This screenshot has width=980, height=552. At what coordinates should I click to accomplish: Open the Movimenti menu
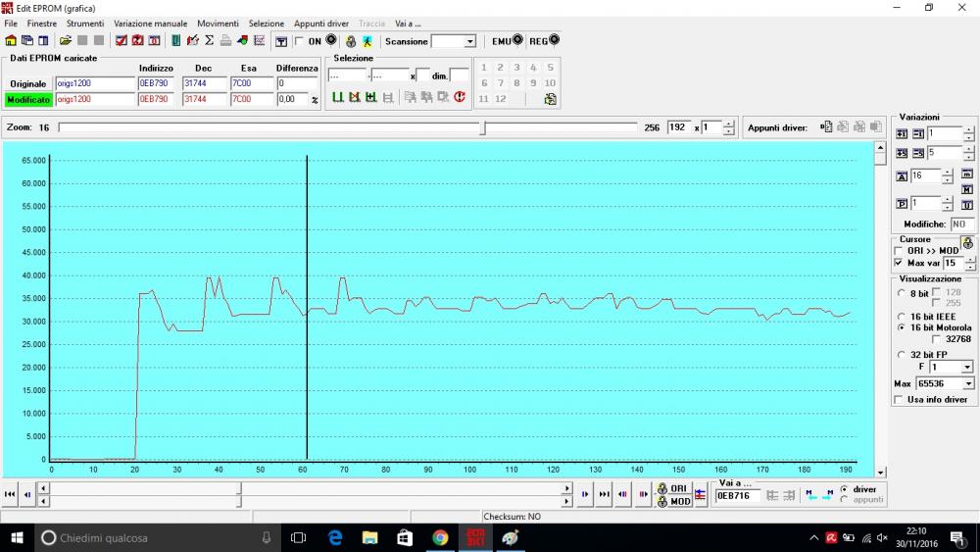pyautogui.click(x=218, y=24)
